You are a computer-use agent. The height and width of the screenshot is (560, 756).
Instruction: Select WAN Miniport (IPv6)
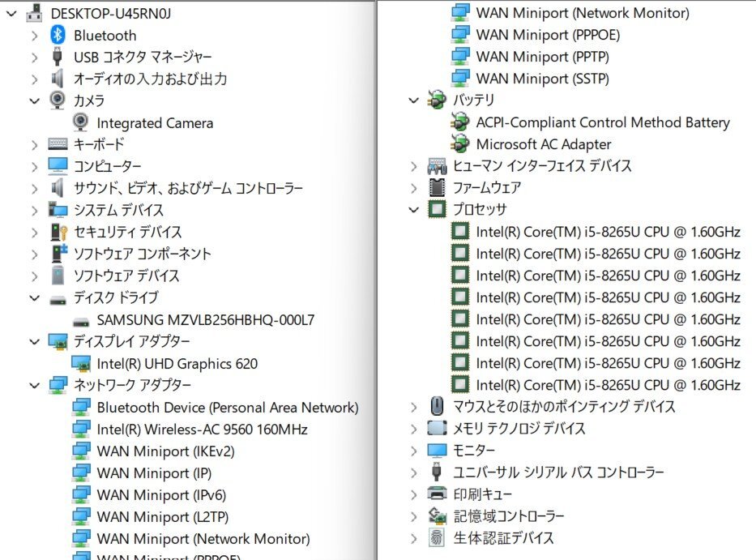(161, 495)
